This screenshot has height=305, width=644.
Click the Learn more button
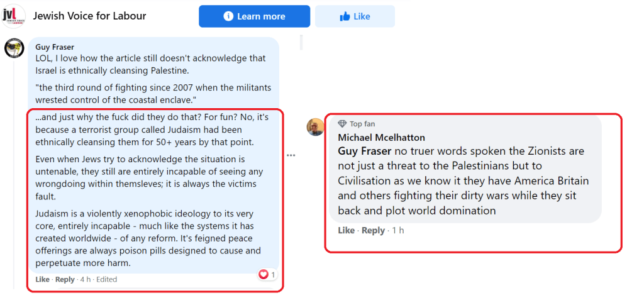click(x=254, y=16)
